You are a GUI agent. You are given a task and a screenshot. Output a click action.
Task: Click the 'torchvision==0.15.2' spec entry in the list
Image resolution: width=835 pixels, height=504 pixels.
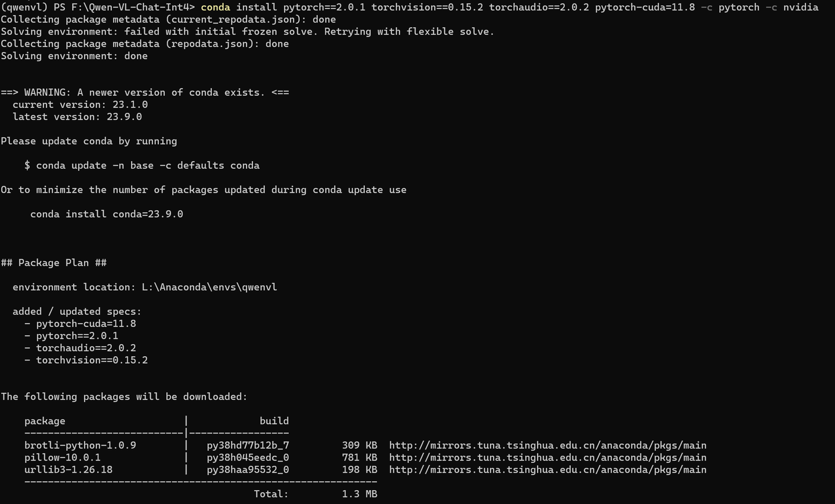[x=92, y=360]
